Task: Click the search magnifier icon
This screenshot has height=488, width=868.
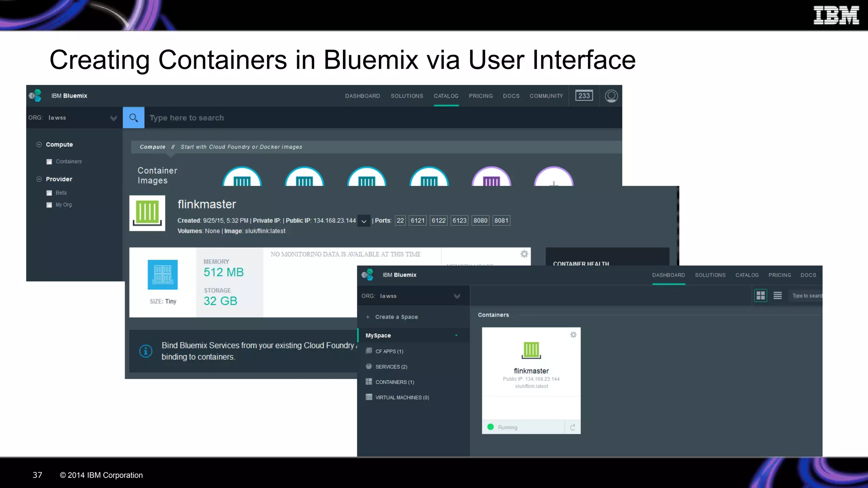Action: (x=134, y=118)
